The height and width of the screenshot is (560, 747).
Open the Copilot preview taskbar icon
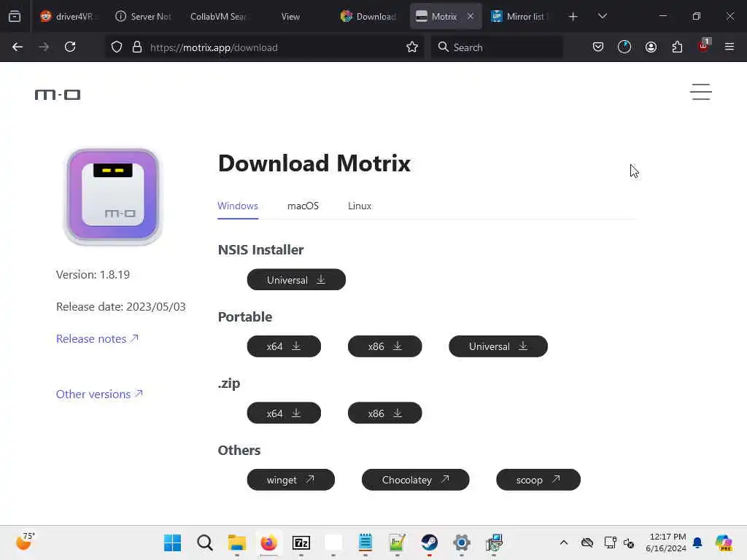724,542
